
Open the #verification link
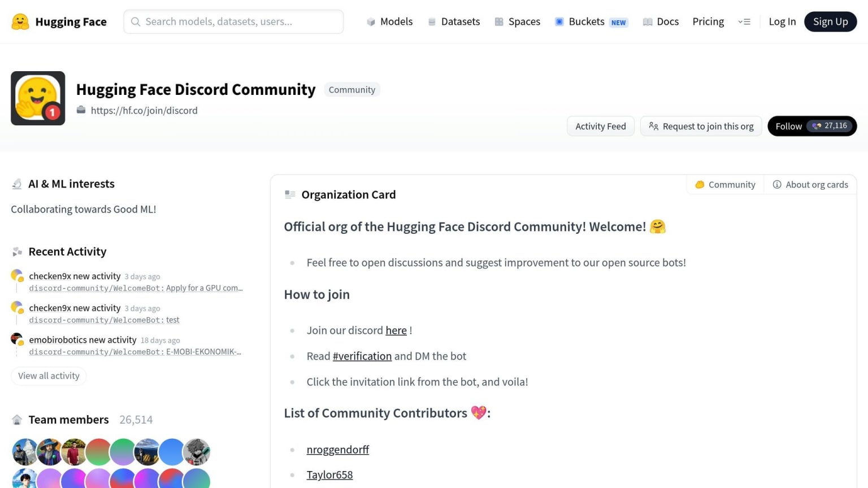(362, 356)
